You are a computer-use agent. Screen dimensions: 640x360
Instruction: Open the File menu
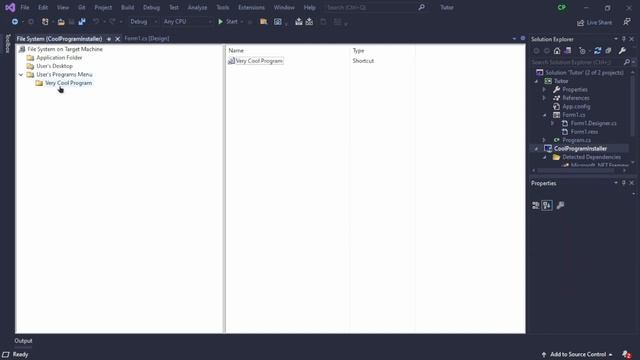pyautogui.click(x=25, y=7)
